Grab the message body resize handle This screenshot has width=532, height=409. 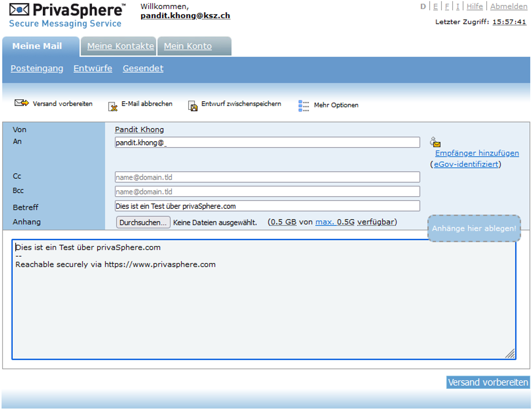[x=510, y=354]
